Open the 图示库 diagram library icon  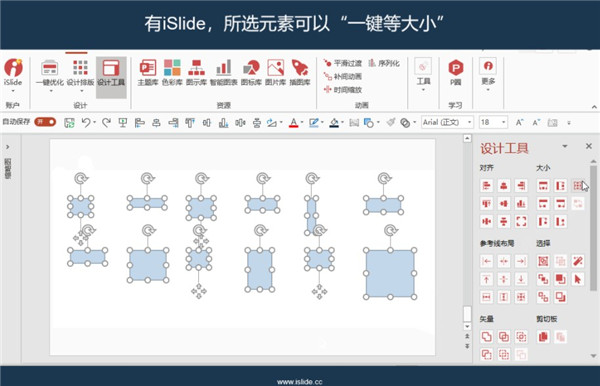tap(196, 72)
